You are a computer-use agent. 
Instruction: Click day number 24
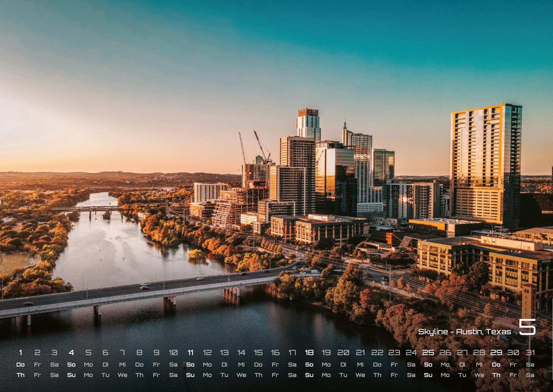[411, 353]
